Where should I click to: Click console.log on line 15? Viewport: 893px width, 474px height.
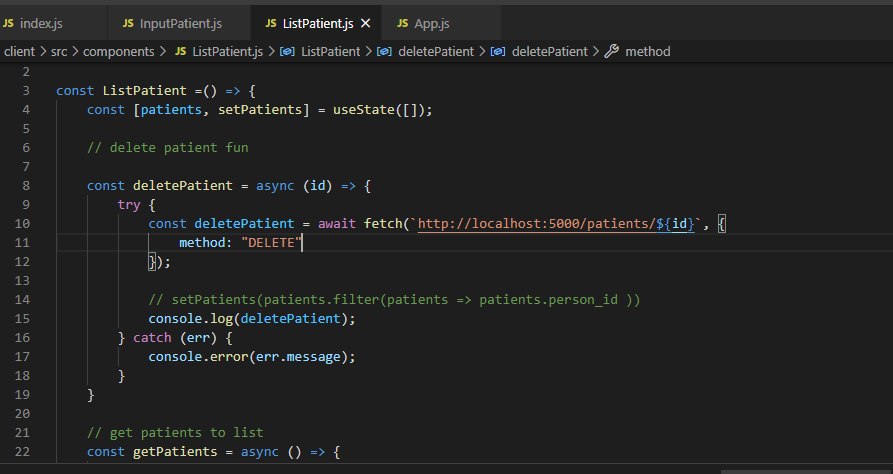point(191,318)
